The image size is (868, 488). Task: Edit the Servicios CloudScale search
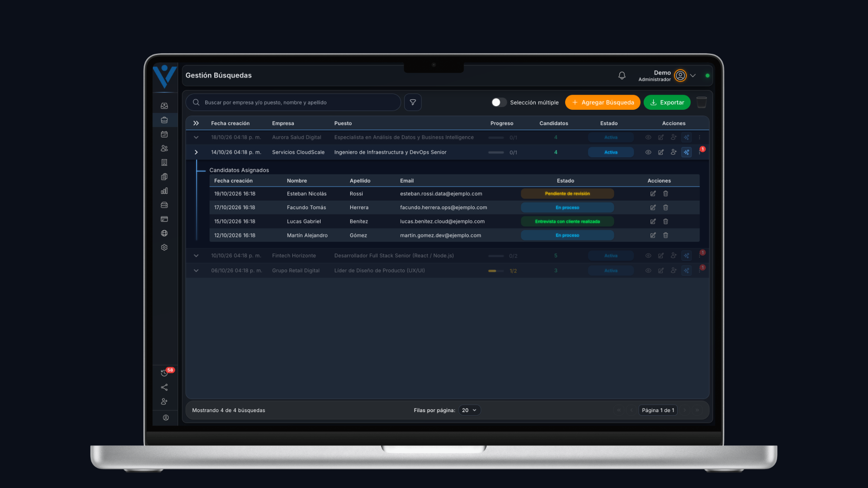(x=661, y=152)
